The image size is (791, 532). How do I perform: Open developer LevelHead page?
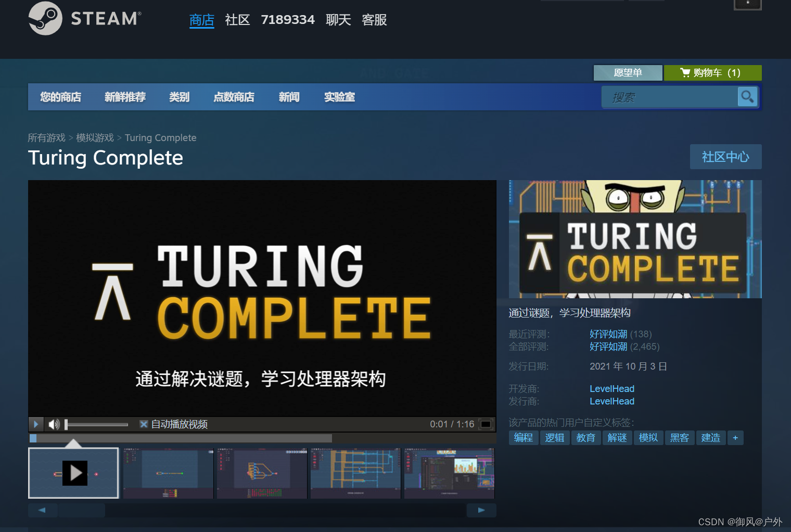click(x=612, y=388)
